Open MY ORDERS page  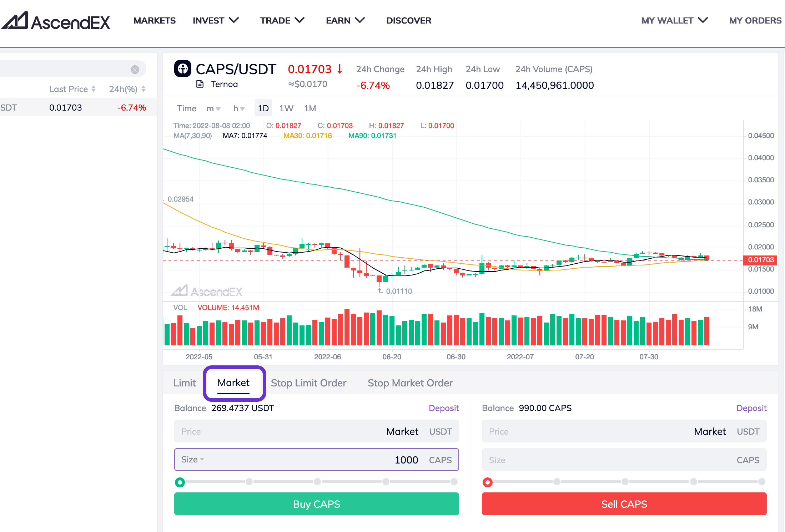coord(755,21)
